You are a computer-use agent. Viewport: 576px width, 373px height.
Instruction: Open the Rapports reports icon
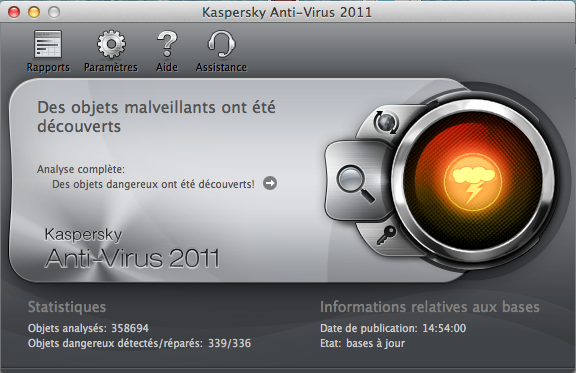[x=48, y=51]
